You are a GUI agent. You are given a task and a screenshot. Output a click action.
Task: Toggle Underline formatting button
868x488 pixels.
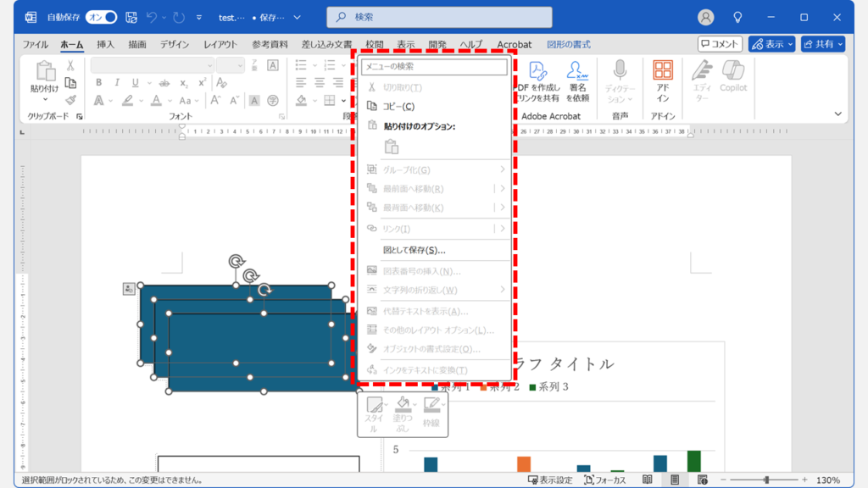[x=135, y=82]
